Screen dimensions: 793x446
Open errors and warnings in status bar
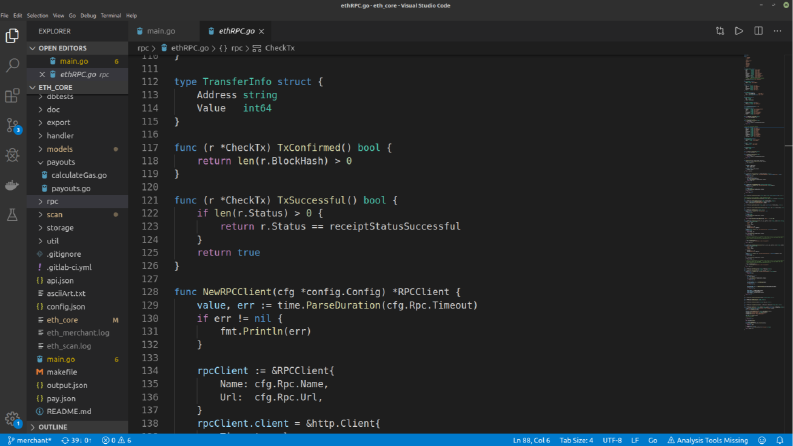116,440
